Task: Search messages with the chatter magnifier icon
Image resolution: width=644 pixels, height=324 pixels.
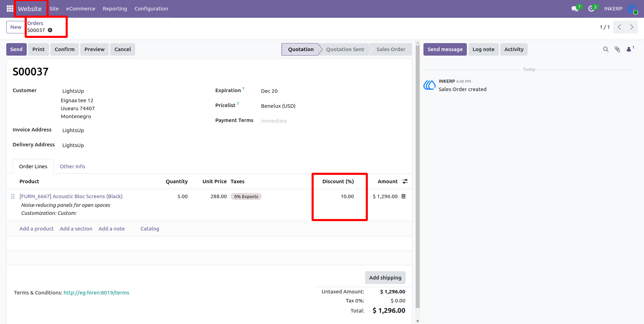Action: 606,49
